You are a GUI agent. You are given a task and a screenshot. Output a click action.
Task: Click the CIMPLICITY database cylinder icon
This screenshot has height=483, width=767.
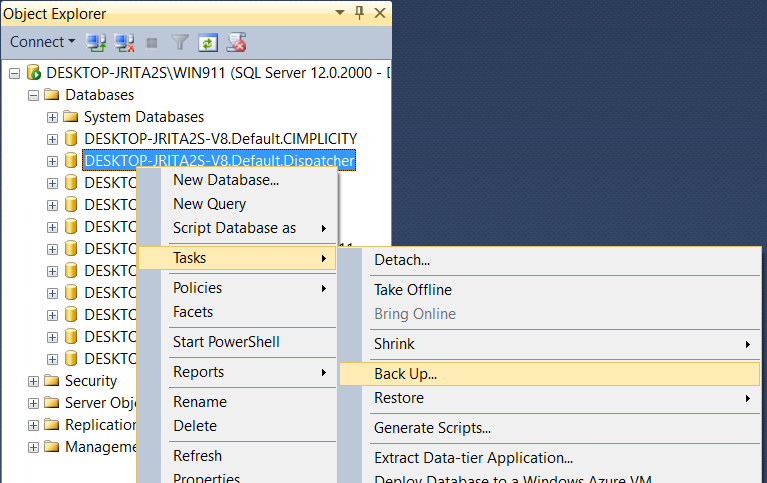(x=71, y=138)
